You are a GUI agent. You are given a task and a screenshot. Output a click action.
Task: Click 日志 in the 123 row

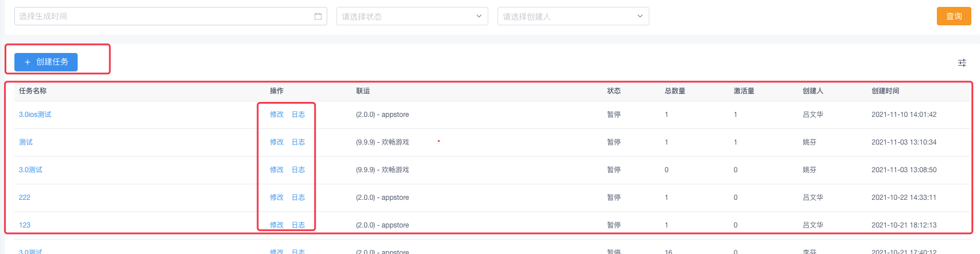coord(298,225)
